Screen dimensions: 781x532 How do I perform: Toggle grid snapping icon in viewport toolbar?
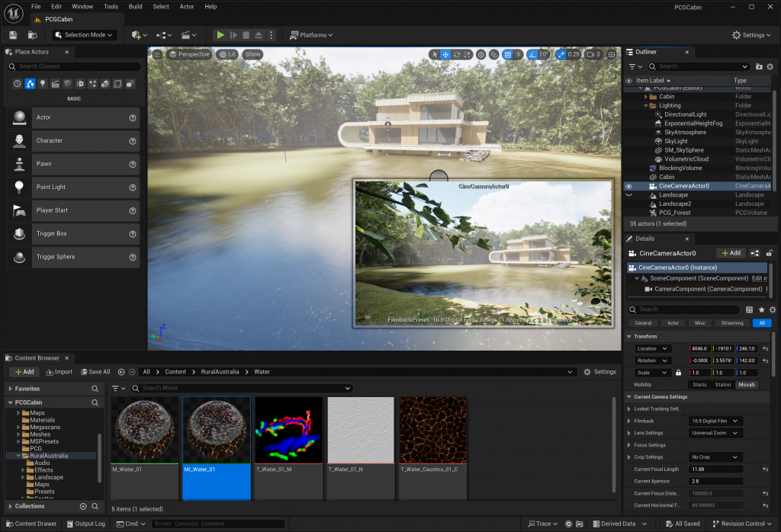coord(507,55)
